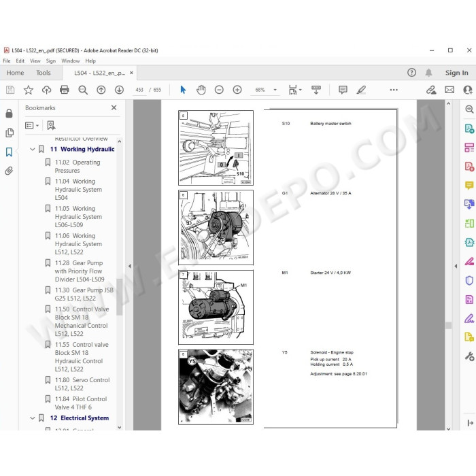Go to the previous page arrow

coord(101,90)
